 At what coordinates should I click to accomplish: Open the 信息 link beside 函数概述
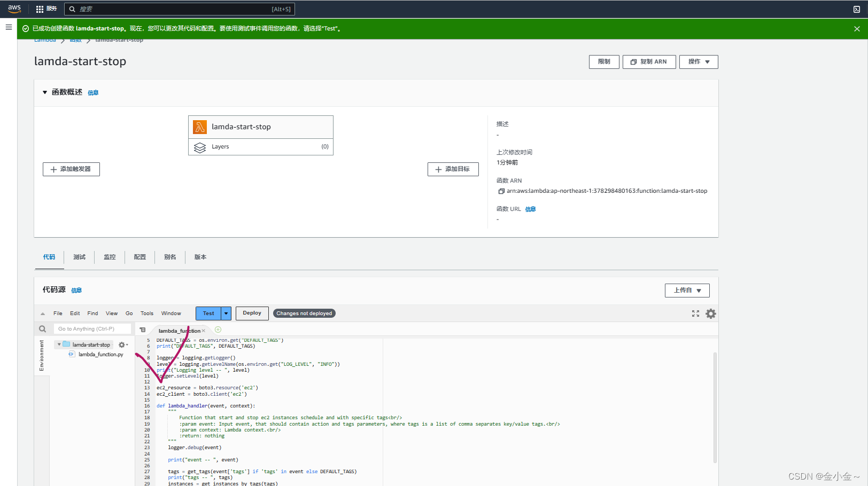coord(93,93)
